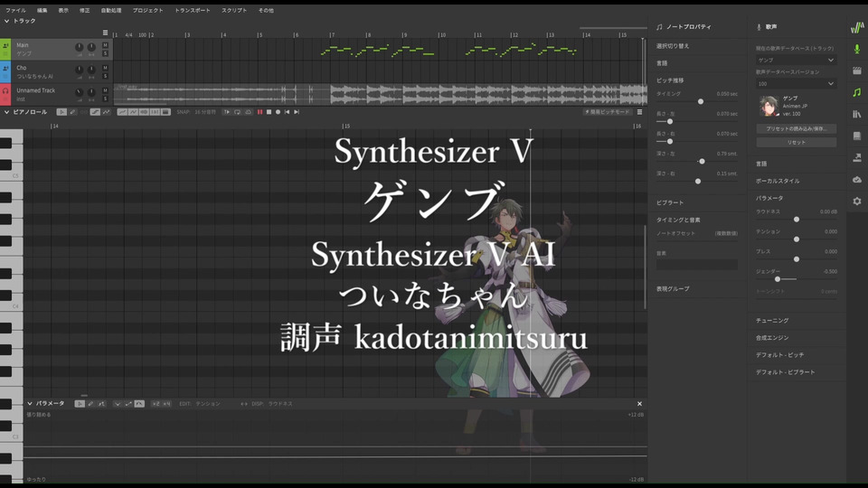
Task: Skip to the end of the project
Action: point(297,112)
